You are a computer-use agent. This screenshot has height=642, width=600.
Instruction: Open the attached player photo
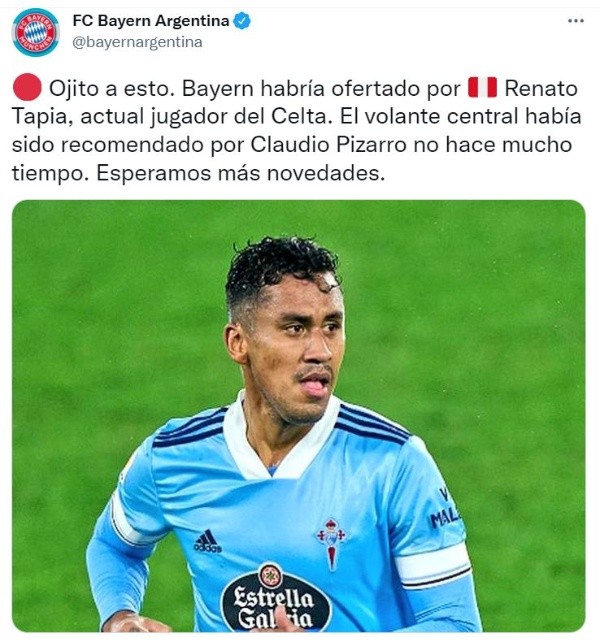pyautogui.click(x=299, y=416)
